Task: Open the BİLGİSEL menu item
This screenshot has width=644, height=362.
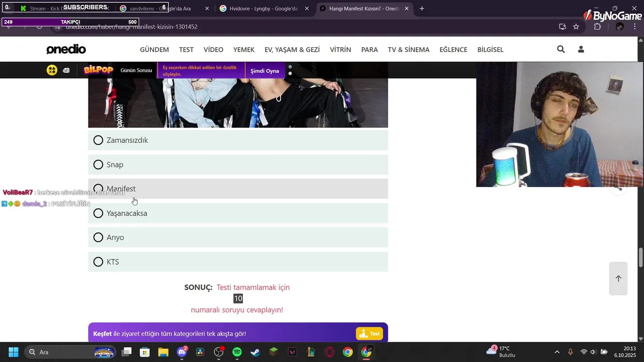Action: click(491, 49)
